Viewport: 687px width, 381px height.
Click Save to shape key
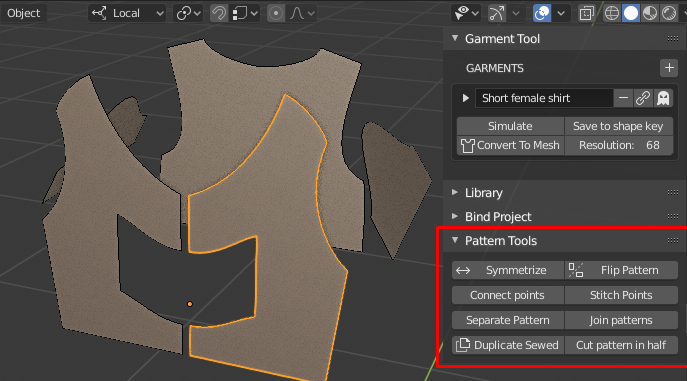(x=618, y=126)
